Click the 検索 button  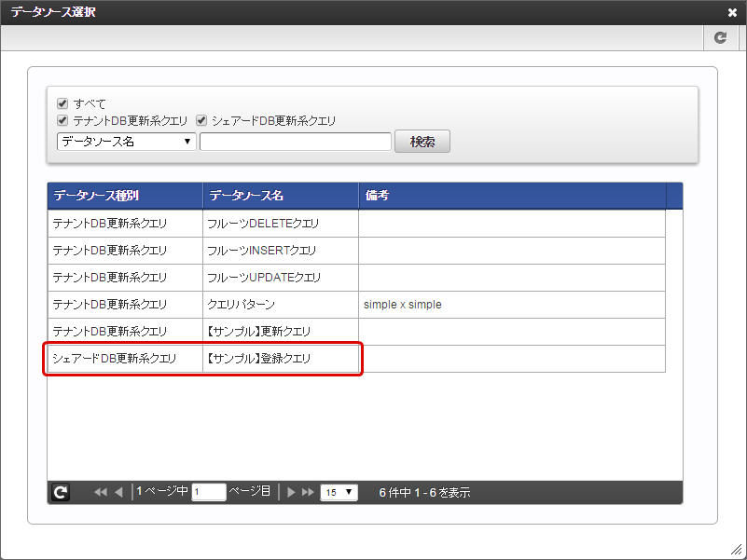[x=422, y=142]
